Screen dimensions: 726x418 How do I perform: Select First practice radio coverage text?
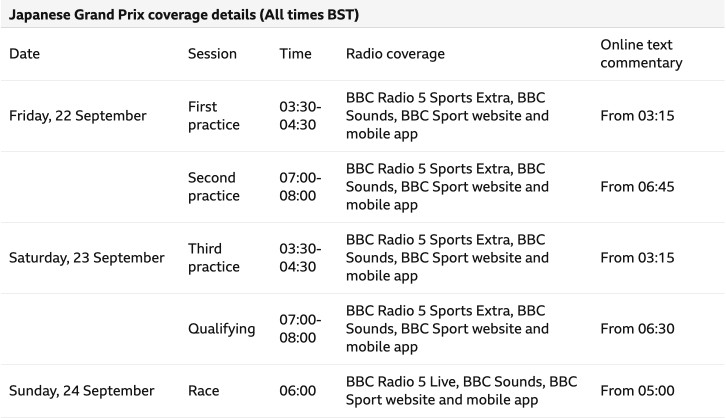point(447,116)
